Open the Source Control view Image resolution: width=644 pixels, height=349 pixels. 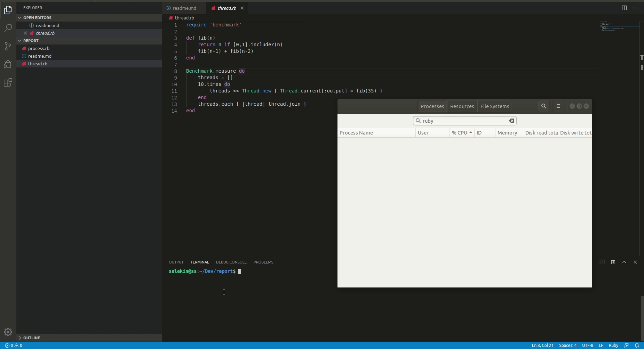[x=8, y=46]
